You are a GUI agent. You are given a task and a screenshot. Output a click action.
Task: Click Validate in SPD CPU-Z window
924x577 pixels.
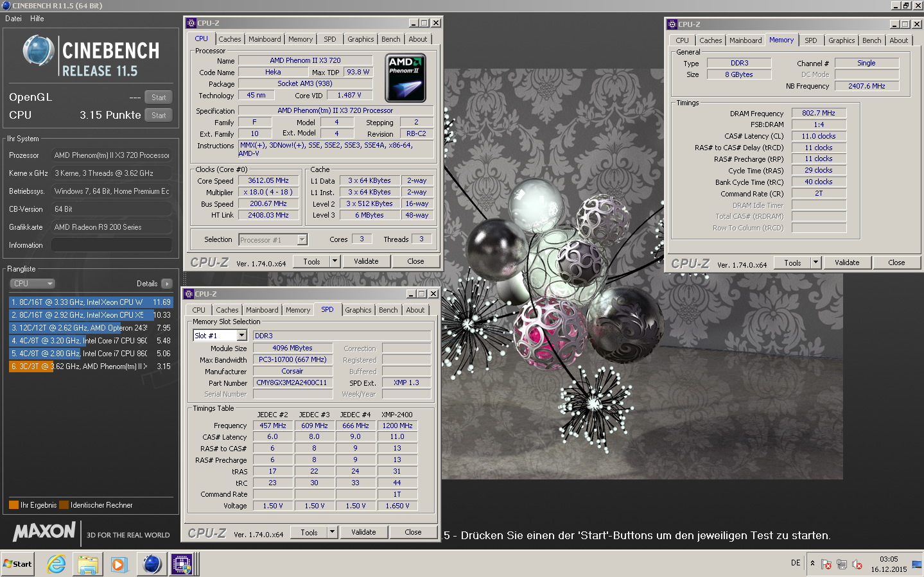click(x=363, y=533)
